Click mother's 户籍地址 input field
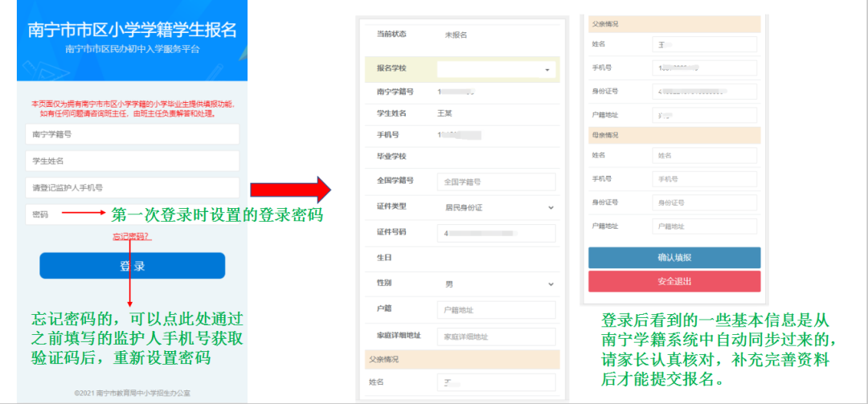The width and height of the screenshot is (868, 404). [x=705, y=226]
